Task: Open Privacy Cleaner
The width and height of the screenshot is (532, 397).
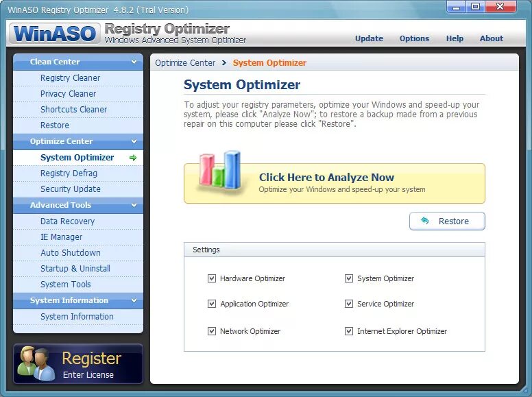Action: (78, 94)
